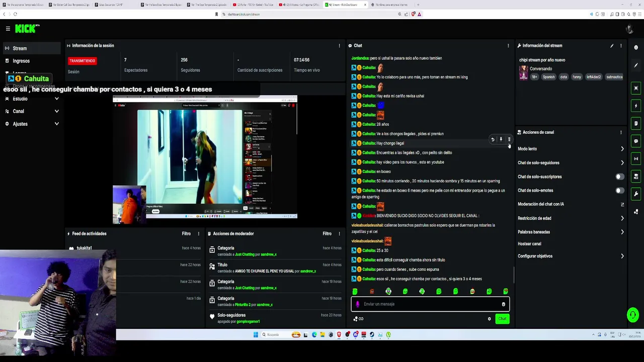This screenshot has width=644, height=362.
Task: Click the purple microphone icon in chat input
Action: click(x=358, y=304)
